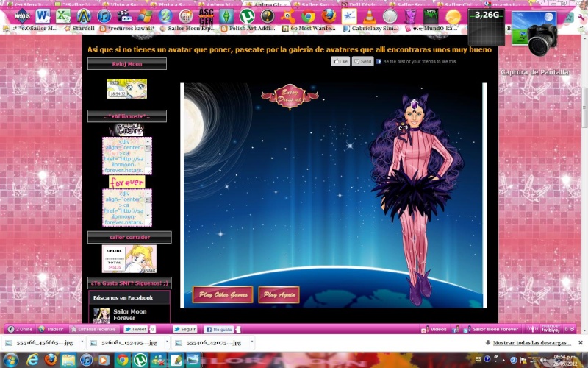Image resolution: width=588 pixels, height=368 pixels.
Task: Open download menu for 555406_43075 jpg
Action: 251,342
